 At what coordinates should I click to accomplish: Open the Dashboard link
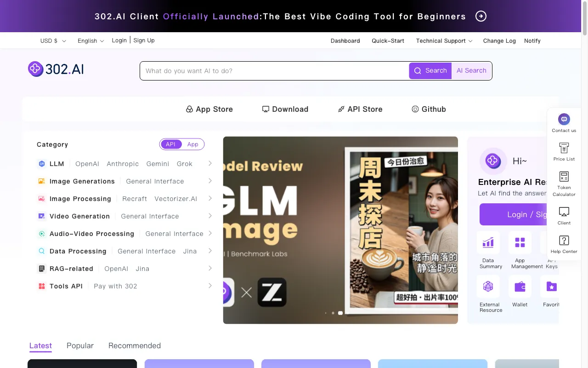[x=345, y=41]
